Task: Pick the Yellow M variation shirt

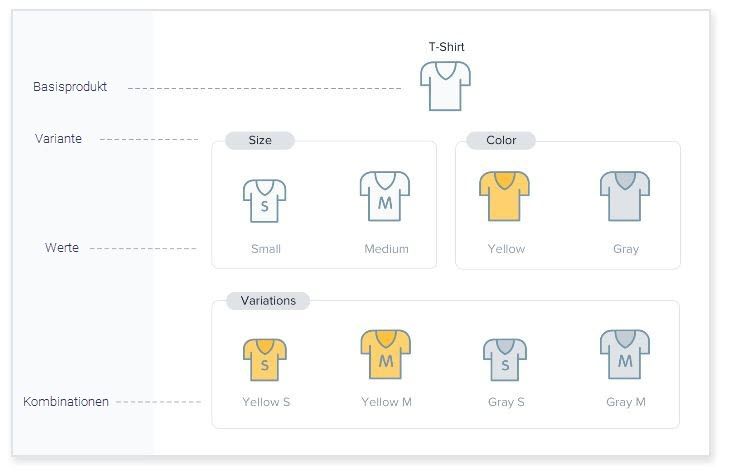Action: [385, 355]
